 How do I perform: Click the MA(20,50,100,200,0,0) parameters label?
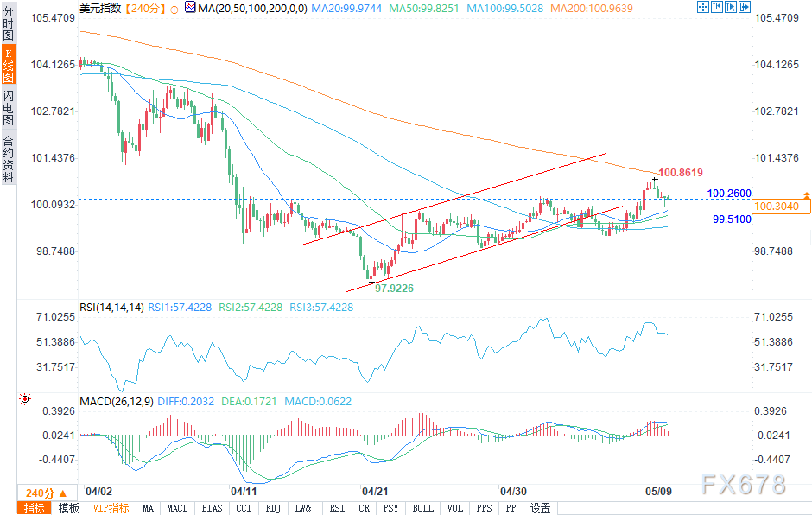251,8
